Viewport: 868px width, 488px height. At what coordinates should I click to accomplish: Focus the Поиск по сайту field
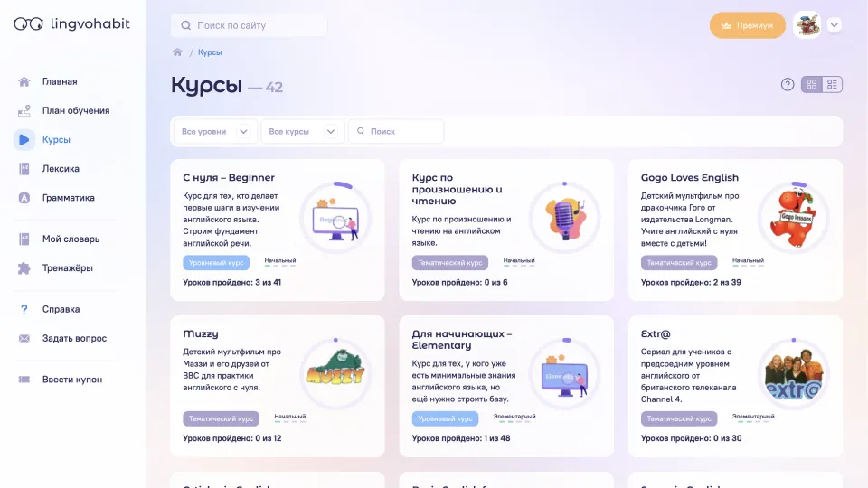(x=249, y=25)
